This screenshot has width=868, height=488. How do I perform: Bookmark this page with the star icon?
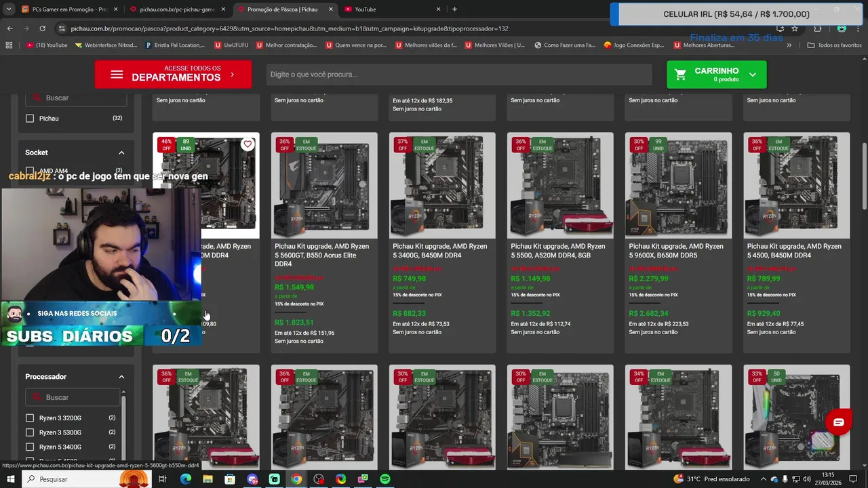pos(795,28)
